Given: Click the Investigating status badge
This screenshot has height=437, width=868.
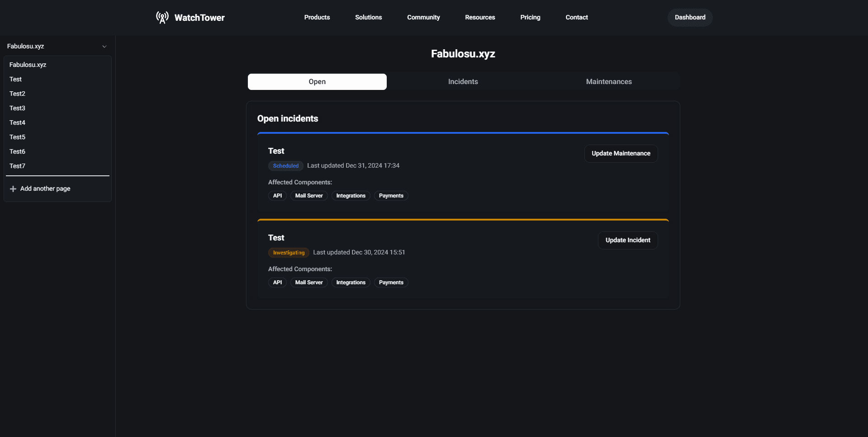Looking at the screenshot, I should [x=289, y=252].
